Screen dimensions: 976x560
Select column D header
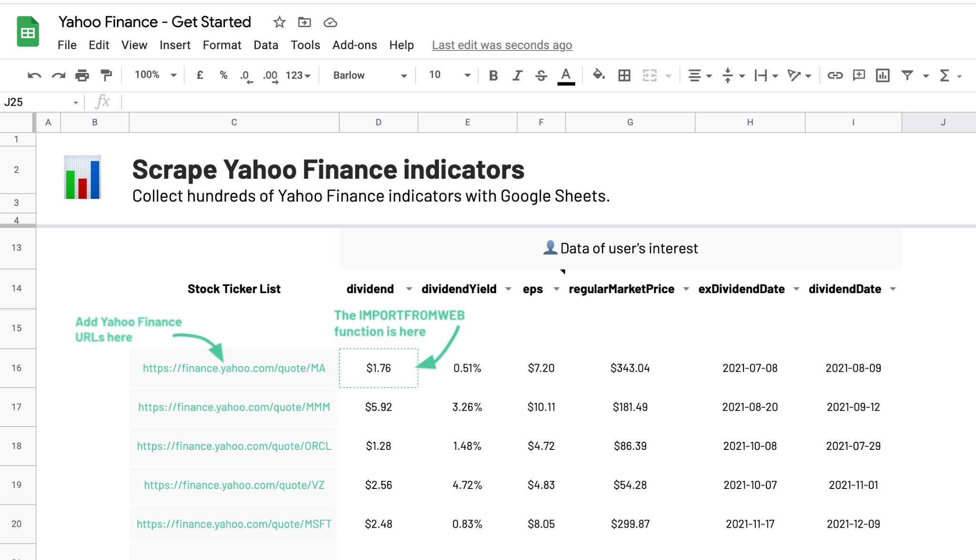[x=378, y=122]
